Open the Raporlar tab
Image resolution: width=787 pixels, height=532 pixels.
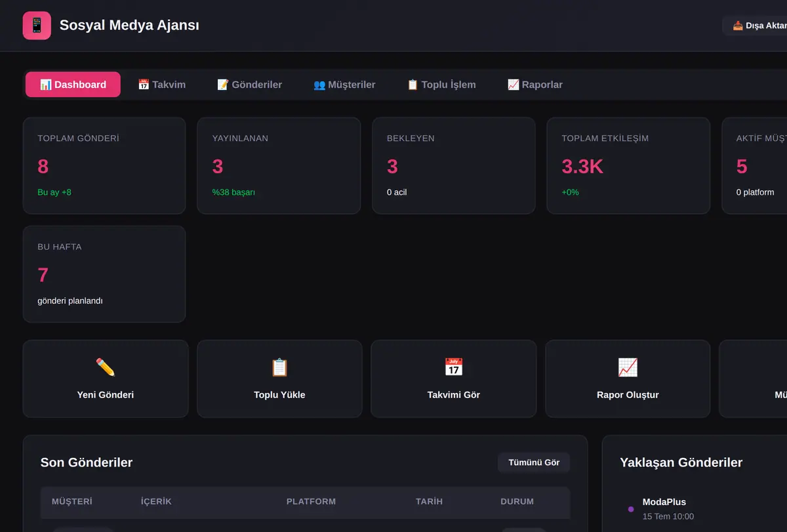(x=535, y=85)
